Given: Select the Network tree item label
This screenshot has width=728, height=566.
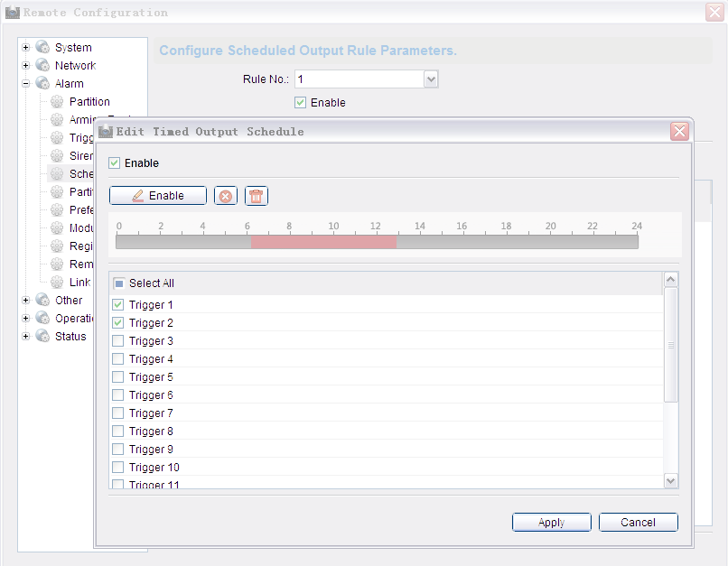Looking at the screenshot, I should [x=75, y=66].
